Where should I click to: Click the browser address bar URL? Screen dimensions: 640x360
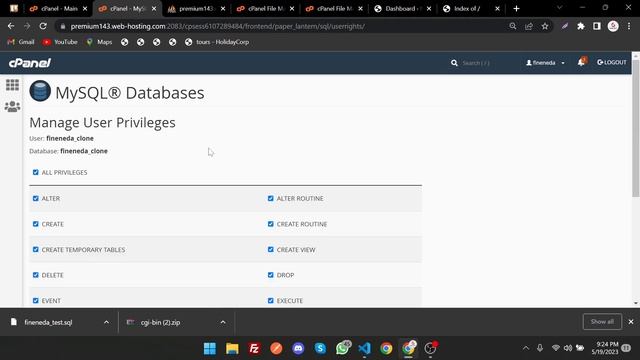click(x=218, y=26)
